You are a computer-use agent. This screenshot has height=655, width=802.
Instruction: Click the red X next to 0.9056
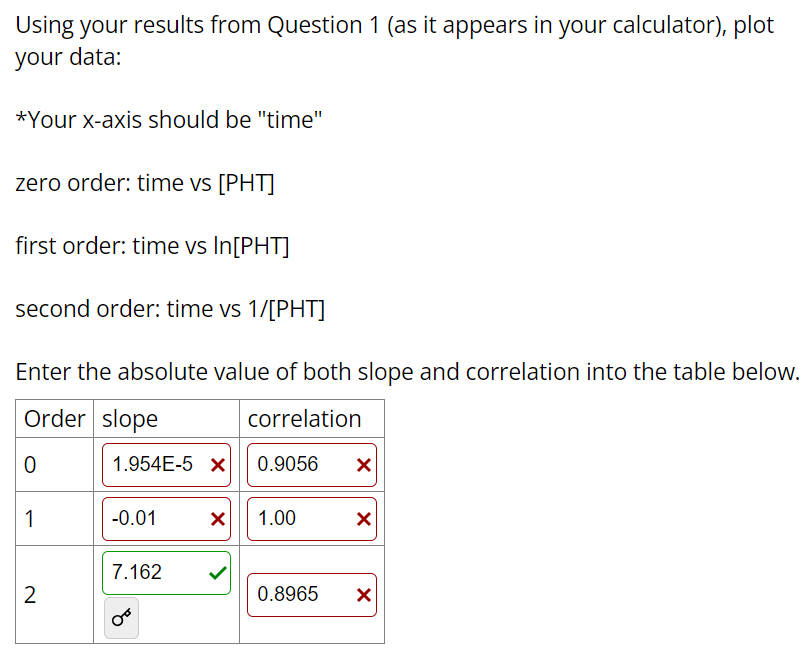(x=362, y=464)
